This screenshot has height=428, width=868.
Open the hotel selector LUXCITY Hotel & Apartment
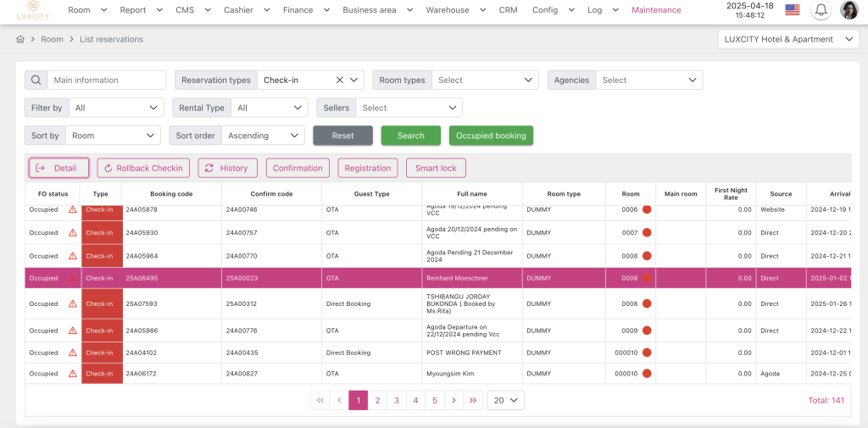[x=787, y=39]
